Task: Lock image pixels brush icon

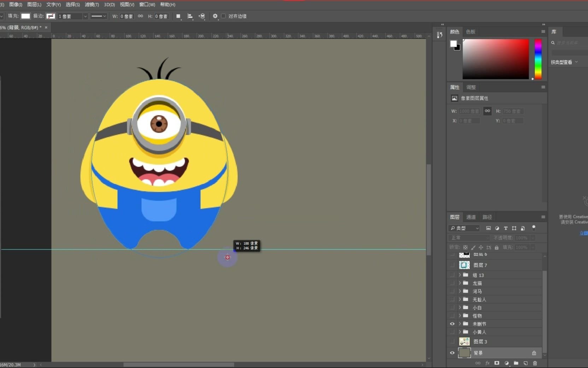Action: tap(473, 247)
